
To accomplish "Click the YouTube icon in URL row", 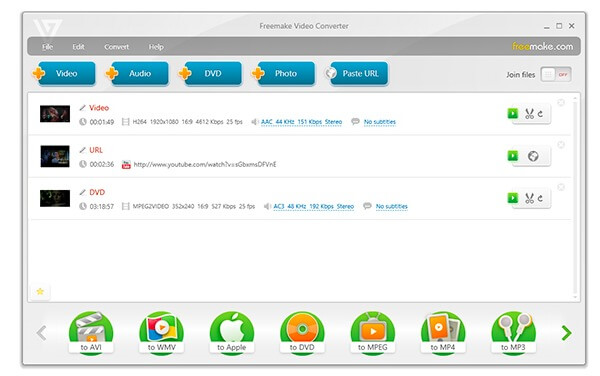I will [x=126, y=164].
